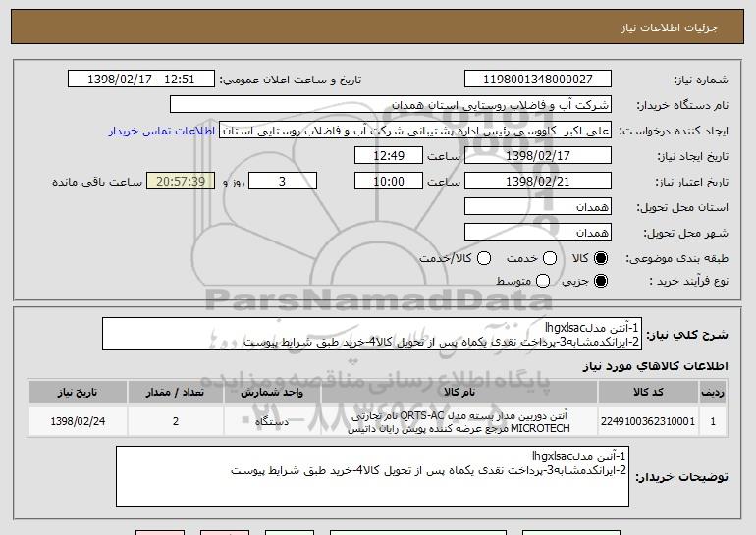Click the delivery province field همدان
The width and height of the screenshot is (756, 535).
(x=538, y=207)
